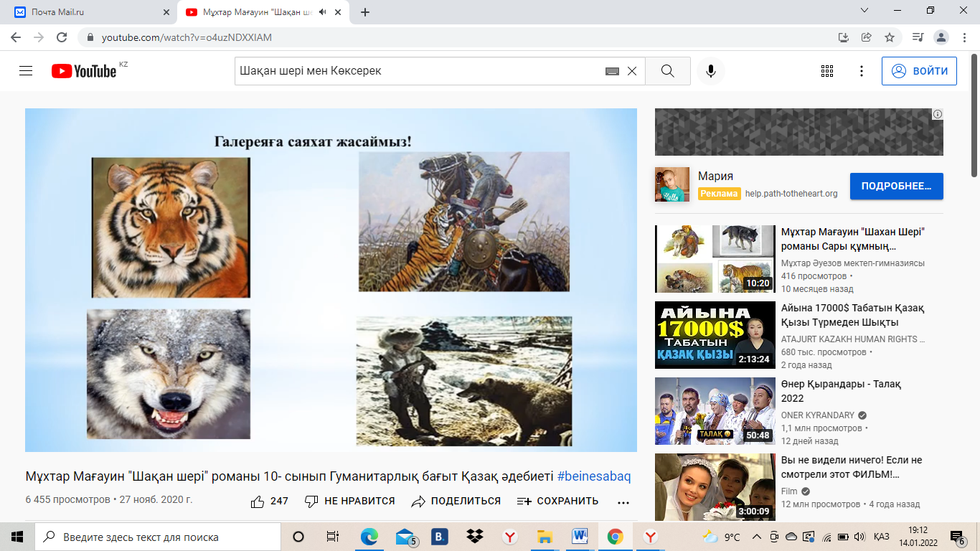Open the YouTube guide hamburger menu
The height and width of the screenshot is (551, 980).
click(26, 71)
